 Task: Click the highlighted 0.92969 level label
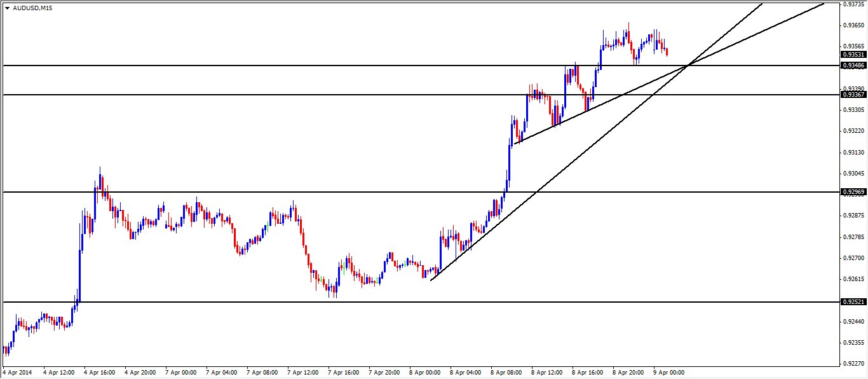point(853,192)
